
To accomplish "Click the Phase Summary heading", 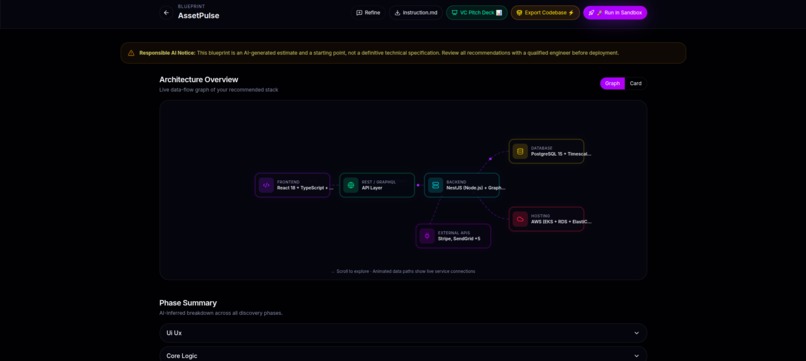I will (188, 303).
